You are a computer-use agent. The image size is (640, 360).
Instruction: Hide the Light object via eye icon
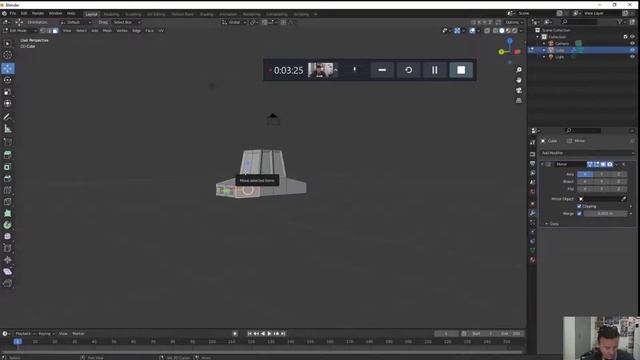coord(632,57)
